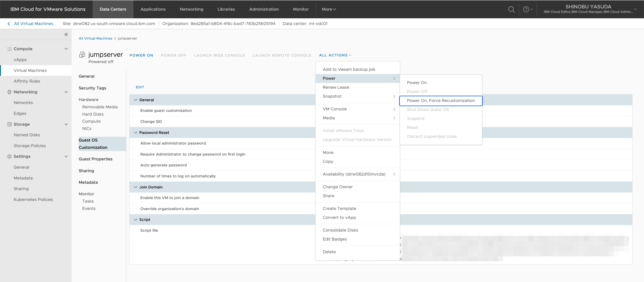
Task: Click the POWER ON button
Action: pyautogui.click(x=141, y=55)
